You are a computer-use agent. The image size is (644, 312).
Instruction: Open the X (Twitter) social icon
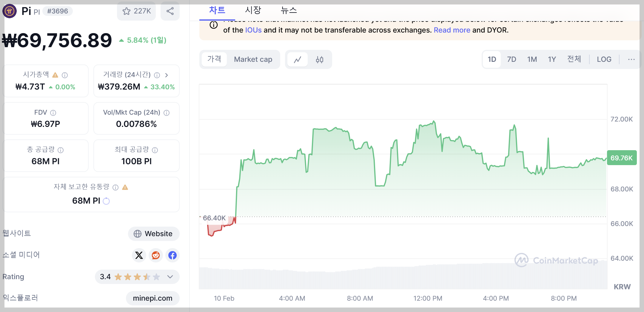click(x=139, y=255)
